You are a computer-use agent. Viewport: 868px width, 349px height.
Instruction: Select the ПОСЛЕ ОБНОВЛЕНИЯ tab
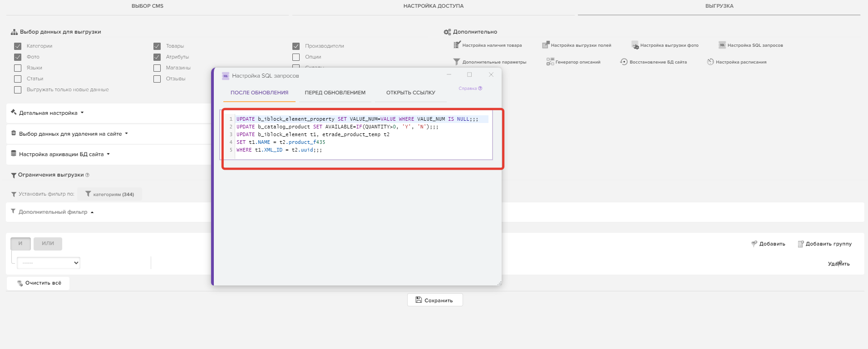click(259, 93)
